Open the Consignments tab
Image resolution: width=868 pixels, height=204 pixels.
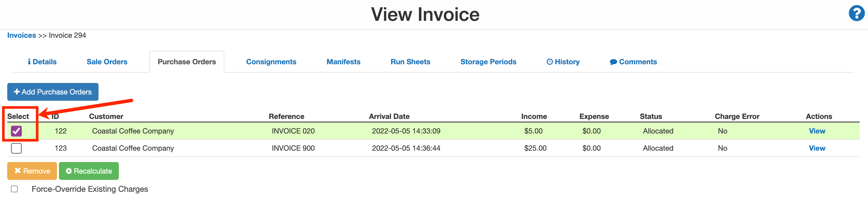[271, 61]
